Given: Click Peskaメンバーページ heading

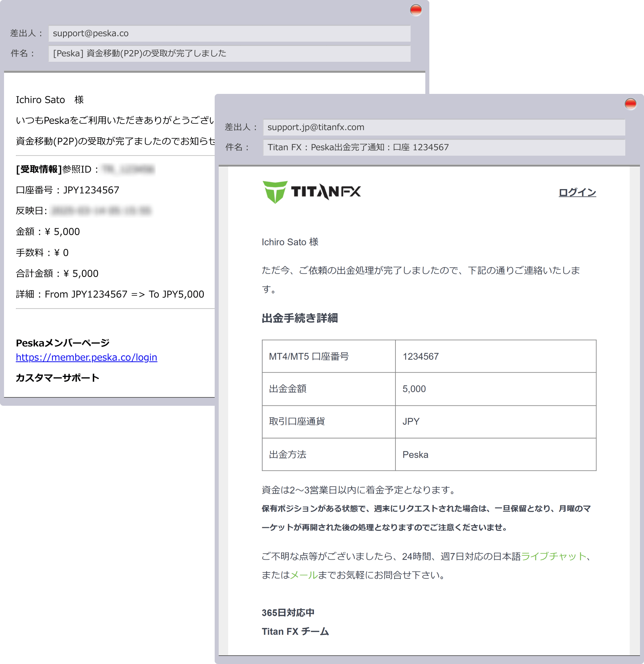Looking at the screenshot, I should click(x=63, y=343).
